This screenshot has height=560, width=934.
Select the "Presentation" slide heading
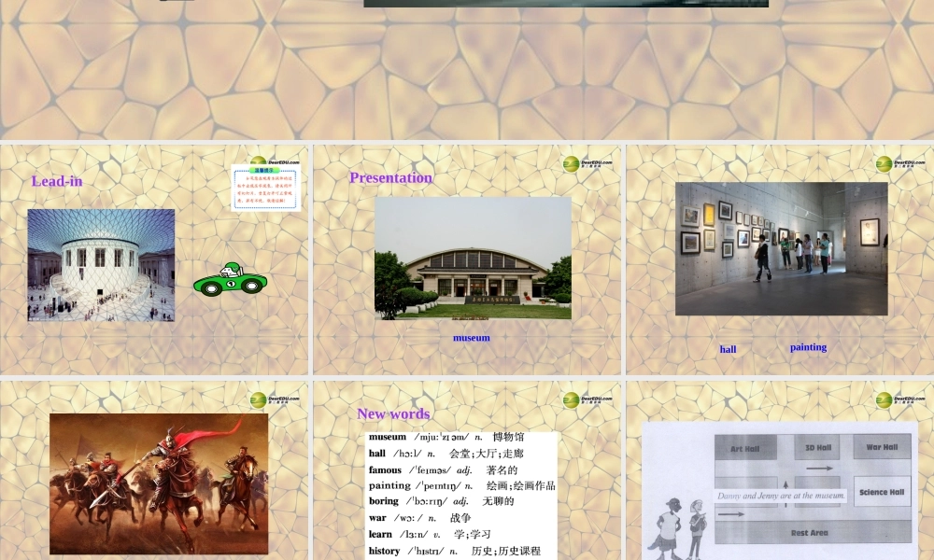(x=390, y=177)
